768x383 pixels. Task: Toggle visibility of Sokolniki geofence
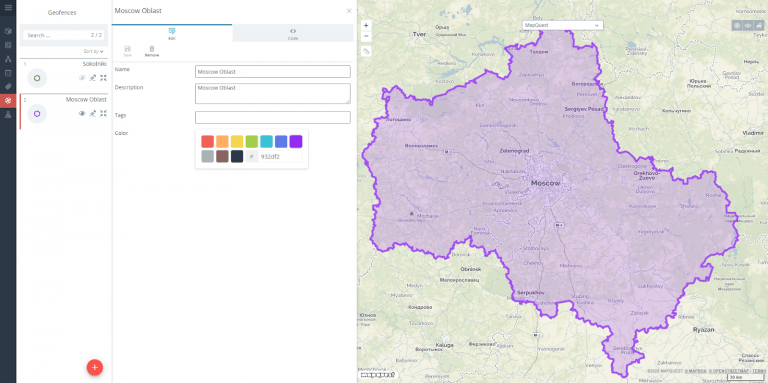click(x=82, y=77)
